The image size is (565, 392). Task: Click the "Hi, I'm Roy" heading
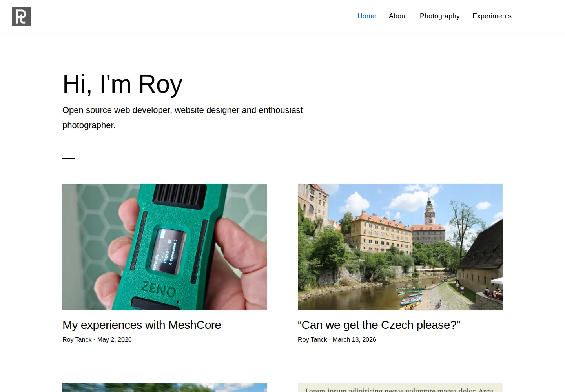coord(122,84)
